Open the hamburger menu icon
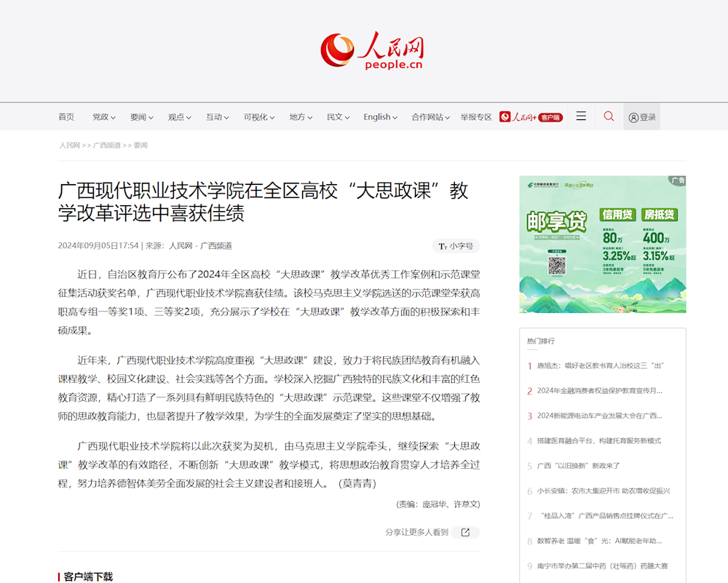The width and height of the screenshot is (728, 583). click(581, 116)
